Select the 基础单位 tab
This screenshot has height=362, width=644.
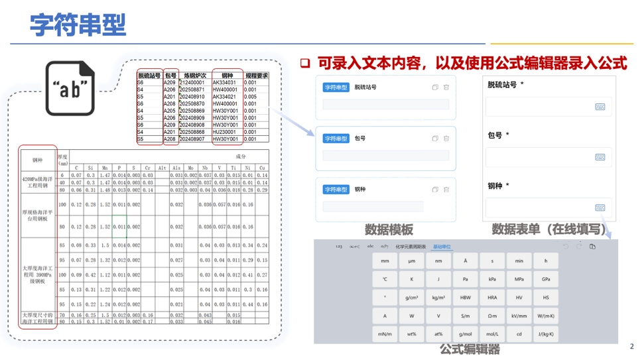tap(442, 247)
